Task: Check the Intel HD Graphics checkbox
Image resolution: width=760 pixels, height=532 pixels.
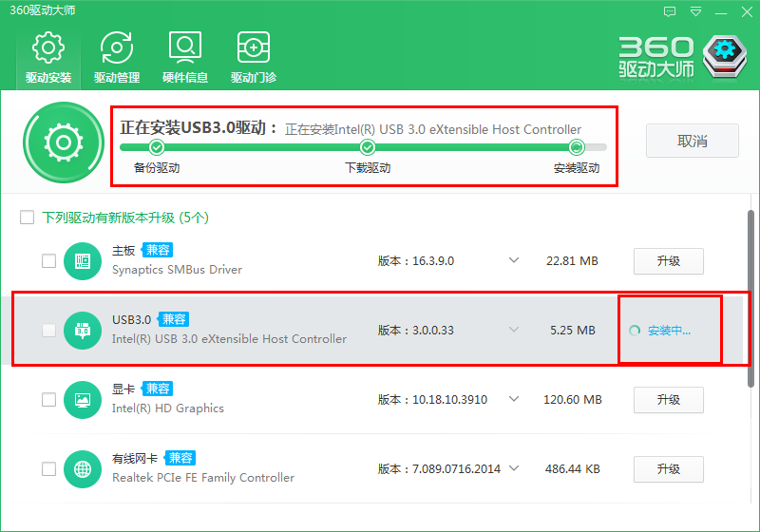Action: coord(49,400)
